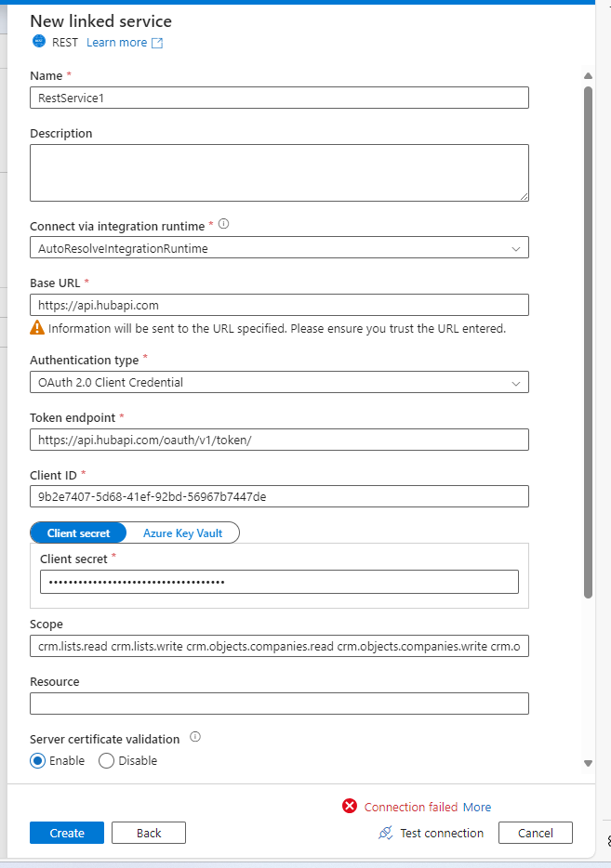Click the integration runtime info icon
This screenshot has width=611, height=868.
pyautogui.click(x=224, y=224)
